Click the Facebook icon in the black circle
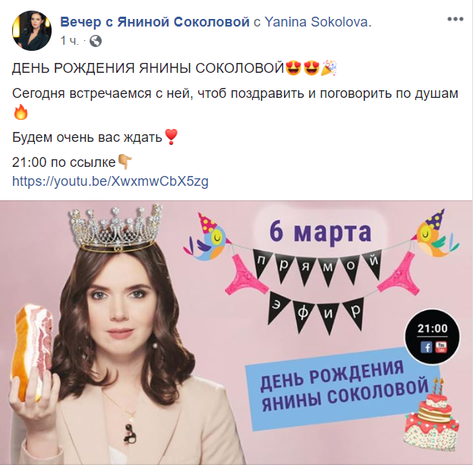Screen dimensions: 476x465 coord(426,347)
